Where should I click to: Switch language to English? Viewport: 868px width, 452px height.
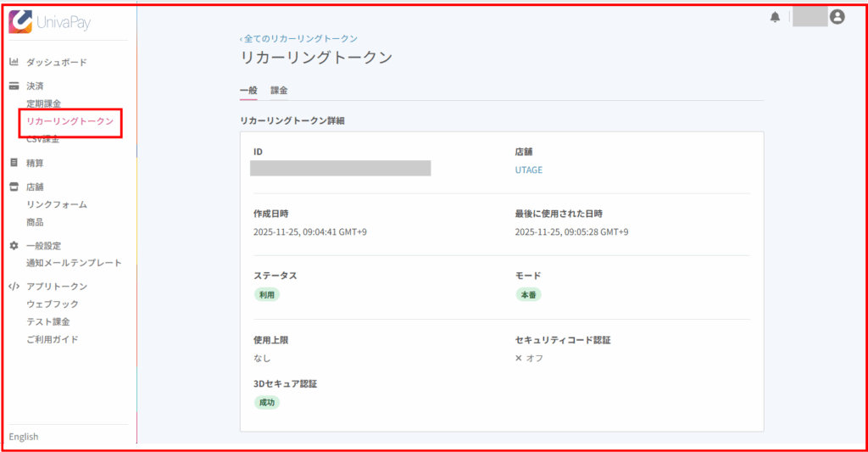[24, 437]
